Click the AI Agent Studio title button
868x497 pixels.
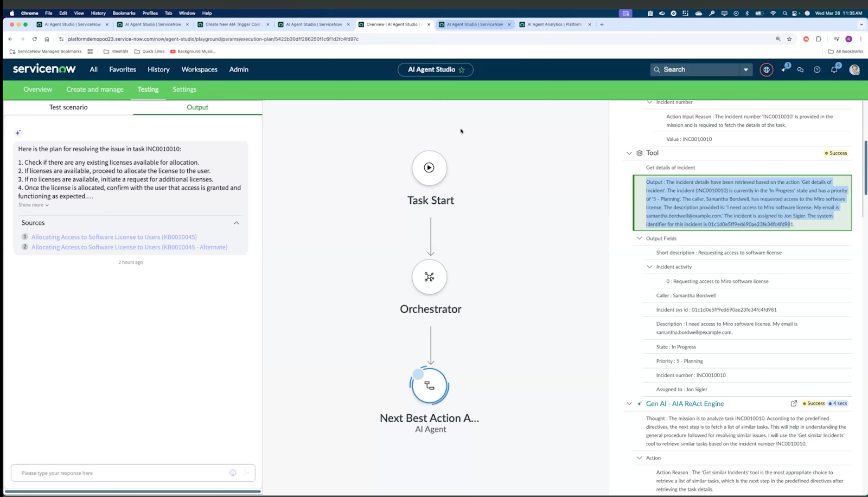coord(435,70)
